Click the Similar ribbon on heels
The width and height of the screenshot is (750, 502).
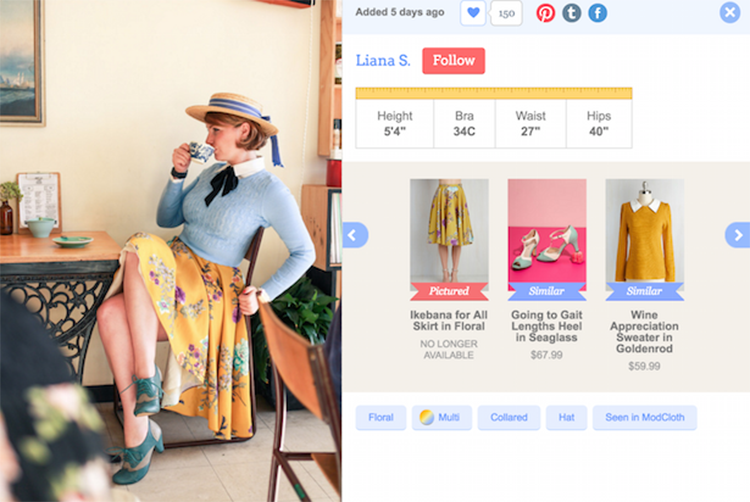[x=547, y=291]
